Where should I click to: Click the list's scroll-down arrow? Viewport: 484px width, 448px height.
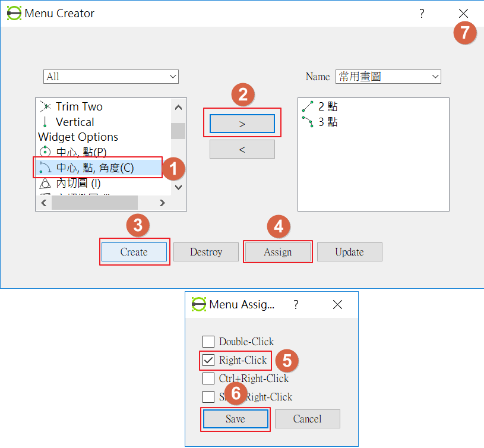[x=178, y=187]
